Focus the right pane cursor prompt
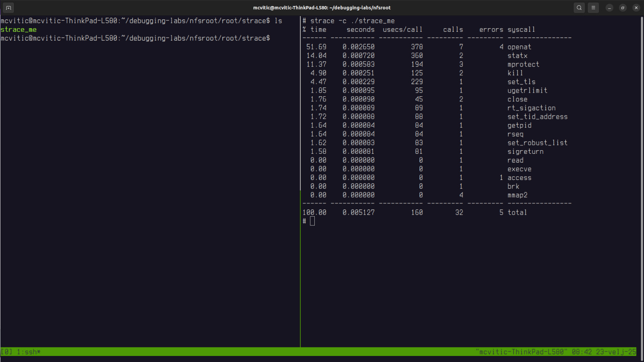The width and height of the screenshot is (644, 362). (312, 221)
